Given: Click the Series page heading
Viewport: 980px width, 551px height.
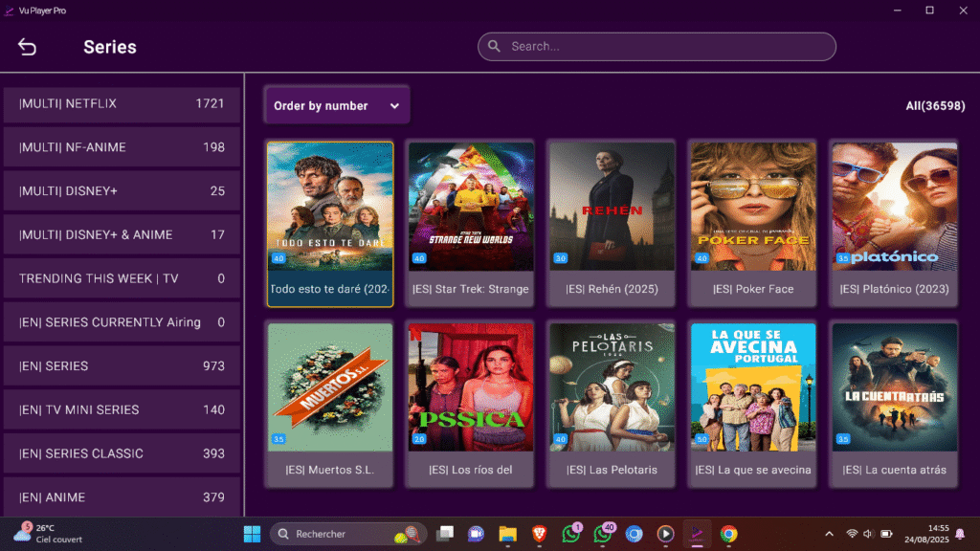Looking at the screenshot, I should point(110,47).
